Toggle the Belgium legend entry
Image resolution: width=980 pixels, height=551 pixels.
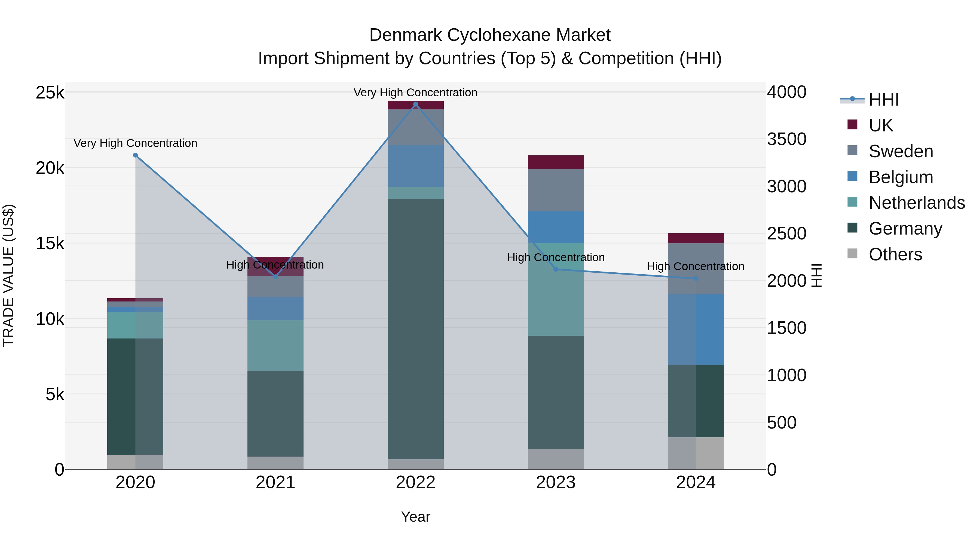(x=890, y=177)
